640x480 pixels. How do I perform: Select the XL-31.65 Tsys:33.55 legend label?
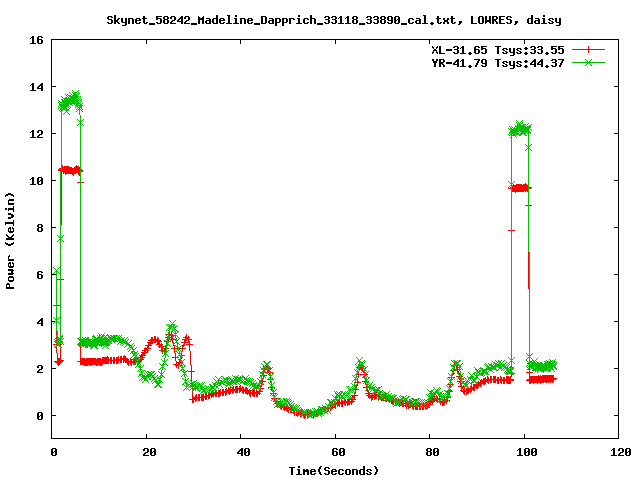[x=498, y=50]
